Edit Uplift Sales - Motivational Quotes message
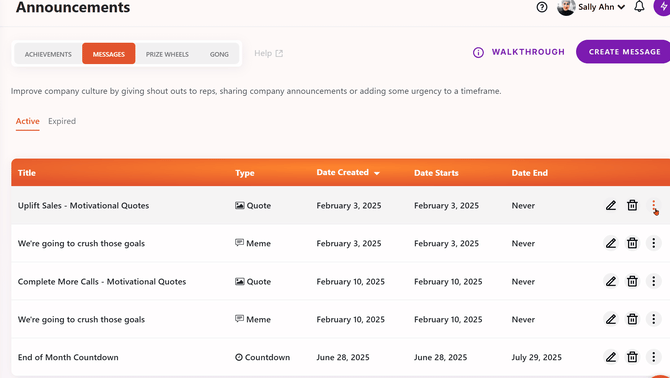This screenshot has height=378, width=670. 611,205
